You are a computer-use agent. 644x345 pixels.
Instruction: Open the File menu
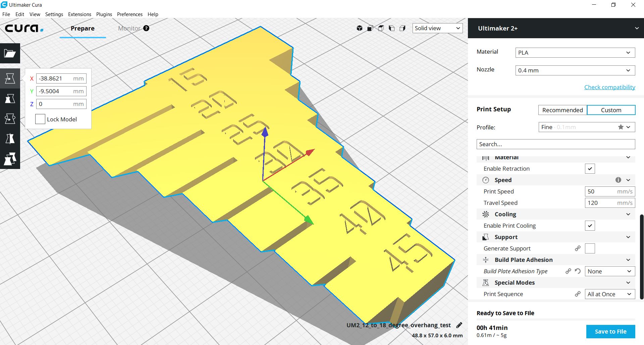pos(6,14)
